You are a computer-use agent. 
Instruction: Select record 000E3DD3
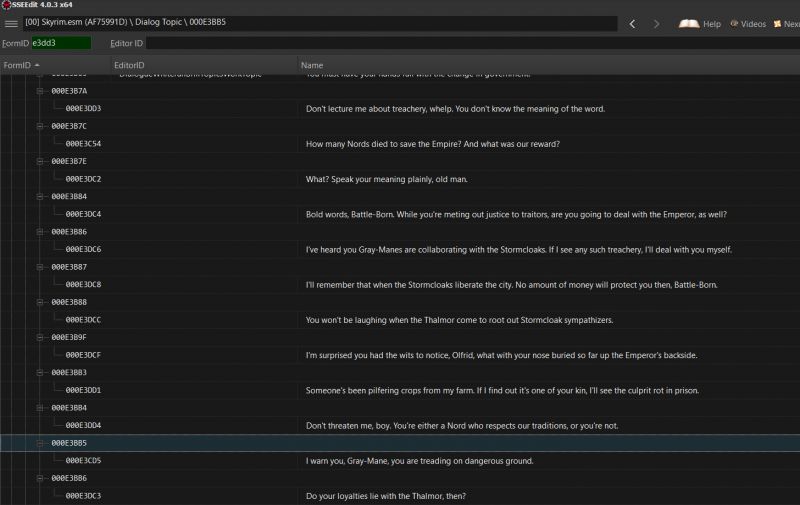coord(83,109)
